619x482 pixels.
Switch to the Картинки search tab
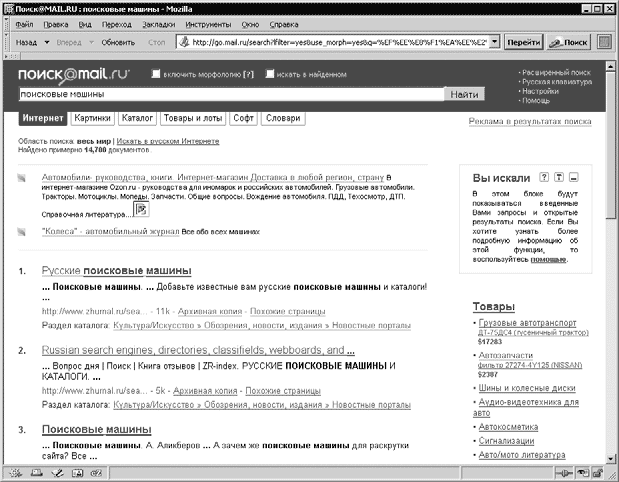(x=93, y=118)
